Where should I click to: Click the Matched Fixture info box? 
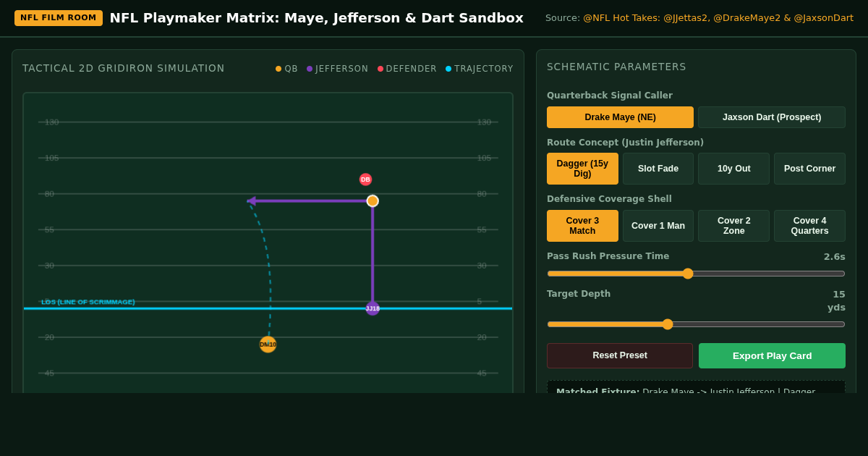pos(696,387)
